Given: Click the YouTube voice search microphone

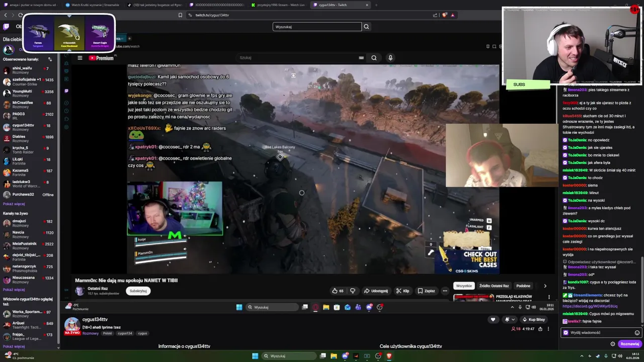Looking at the screenshot, I should click(390, 58).
